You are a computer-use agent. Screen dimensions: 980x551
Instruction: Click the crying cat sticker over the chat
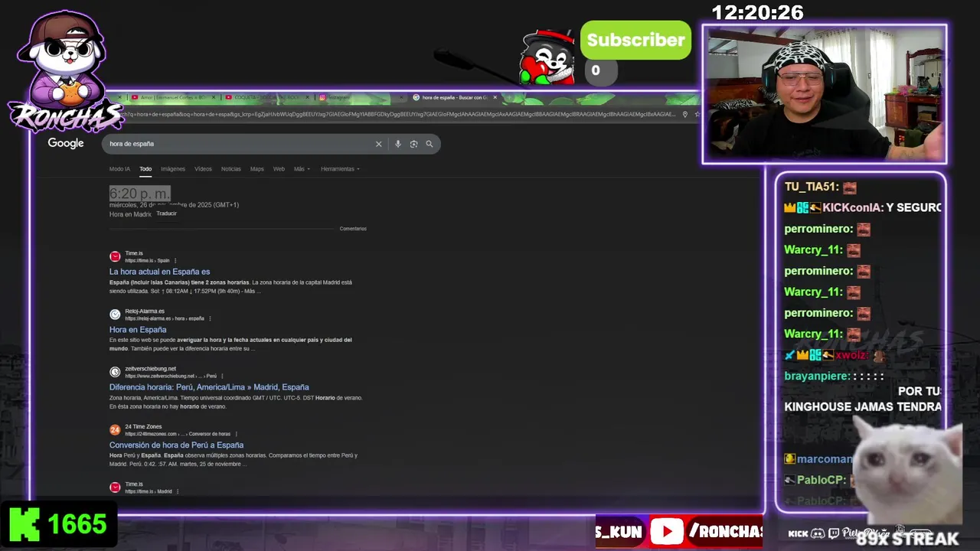tap(907, 468)
